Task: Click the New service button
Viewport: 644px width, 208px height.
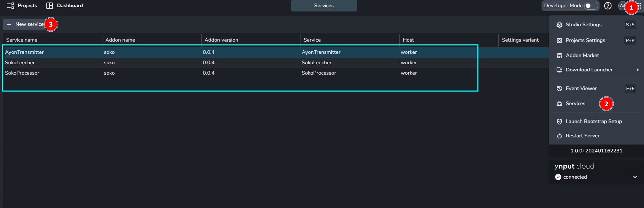Action: (25, 24)
